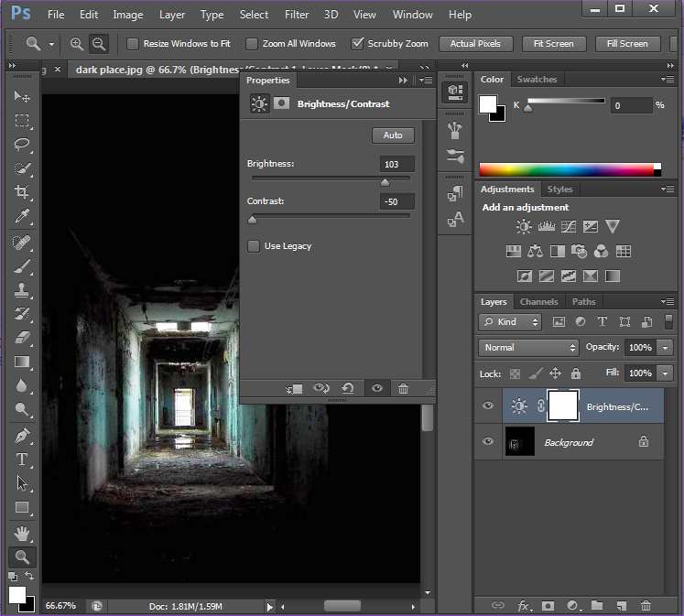Select the Horizontal Type tool

tap(22, 459)
